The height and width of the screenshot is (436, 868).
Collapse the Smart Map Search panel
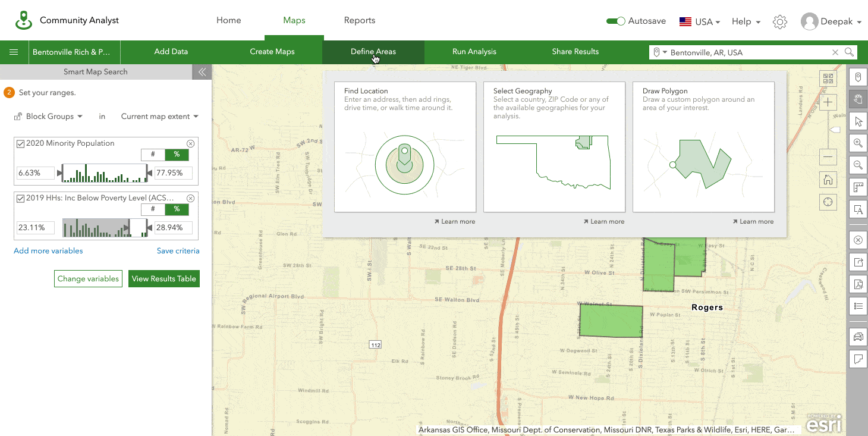click(x=202, y=72)
